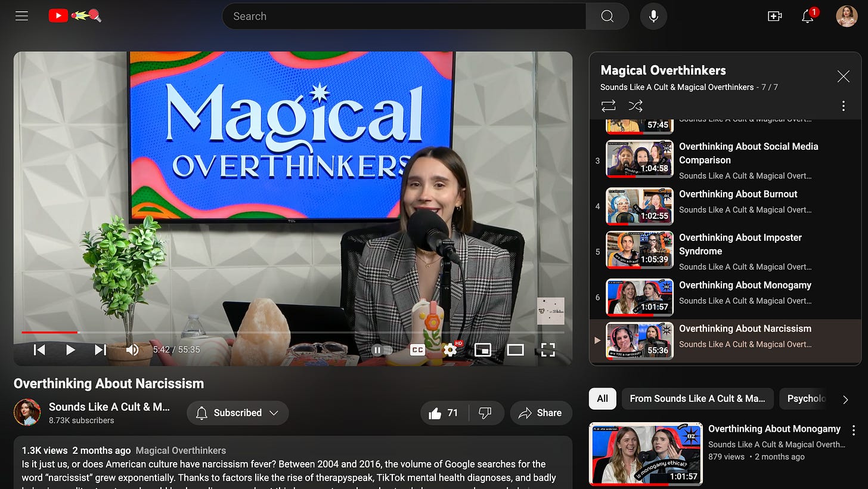Open the account avatar menu
Viewport: 868px width, 489px height.
(x=847, y=16)
